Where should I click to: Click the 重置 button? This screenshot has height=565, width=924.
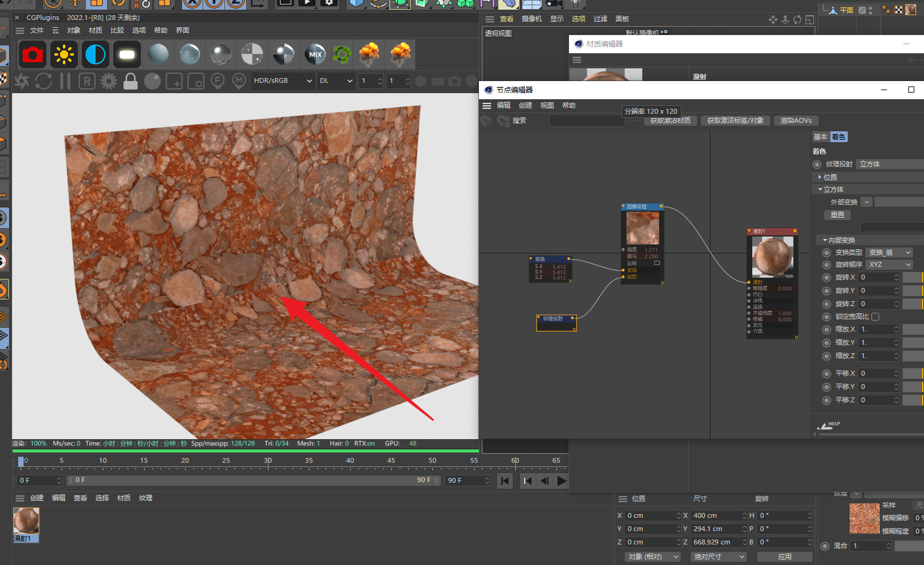(838, 215)
